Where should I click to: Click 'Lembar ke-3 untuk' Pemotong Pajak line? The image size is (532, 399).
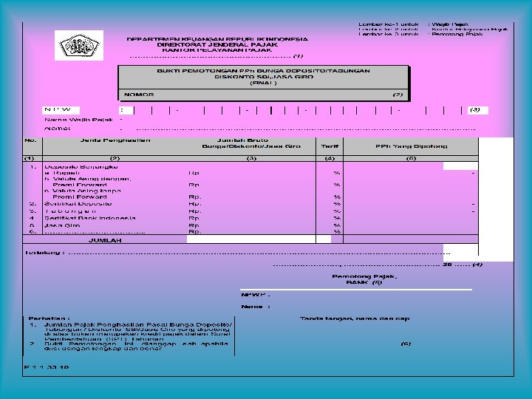coord(420,34)
